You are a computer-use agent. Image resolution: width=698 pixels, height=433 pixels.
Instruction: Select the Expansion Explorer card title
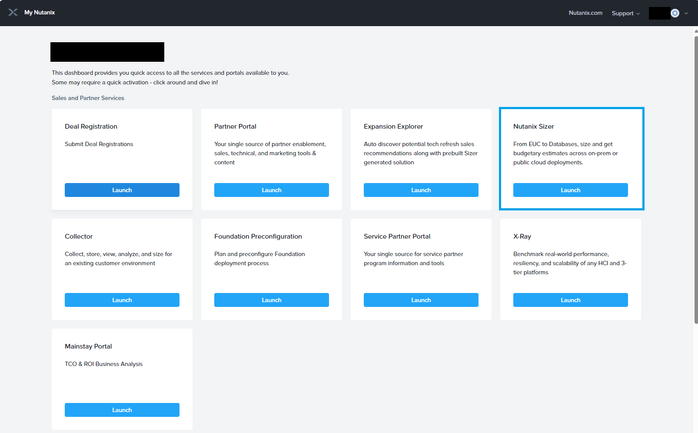(393, 126)
